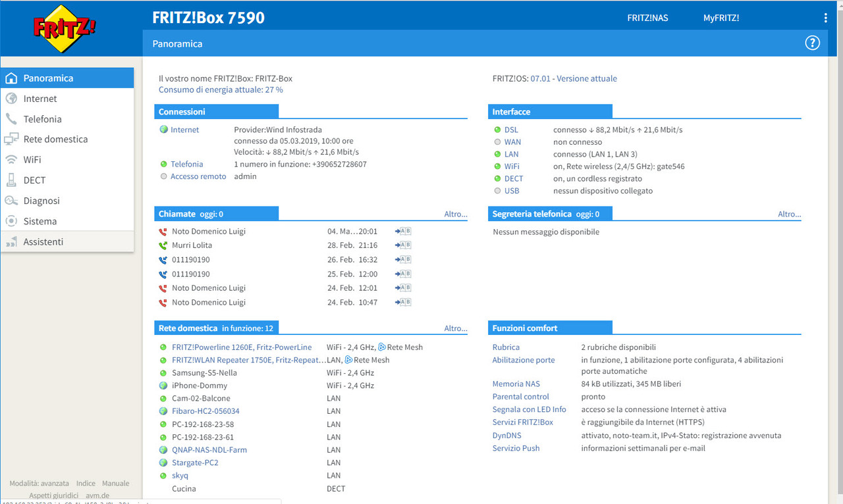Add the 04. Ma... Noto Domenico Luigi call to the phonebook

coord(403,231)
